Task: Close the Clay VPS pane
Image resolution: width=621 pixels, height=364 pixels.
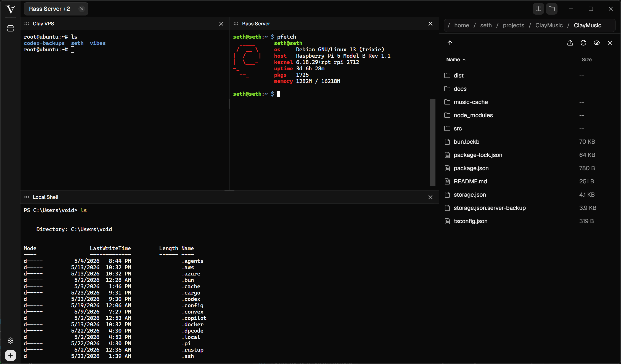Action: click(221, 24)
